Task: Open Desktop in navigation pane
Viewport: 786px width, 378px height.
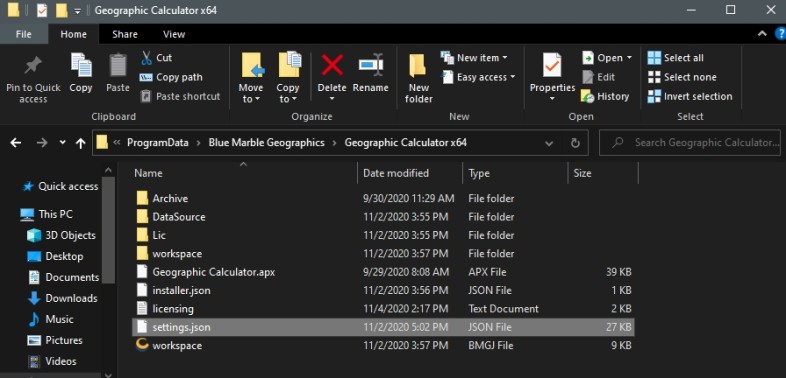Action: pos(55,256)
